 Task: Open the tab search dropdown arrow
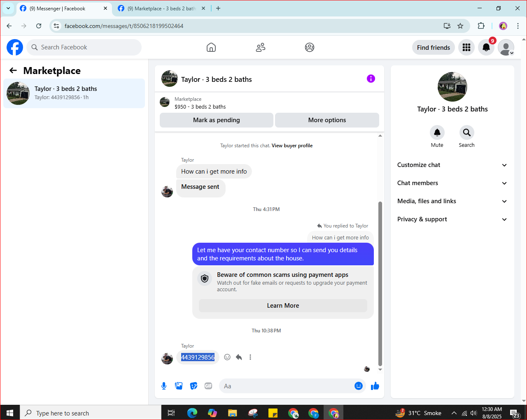[8, 8]
